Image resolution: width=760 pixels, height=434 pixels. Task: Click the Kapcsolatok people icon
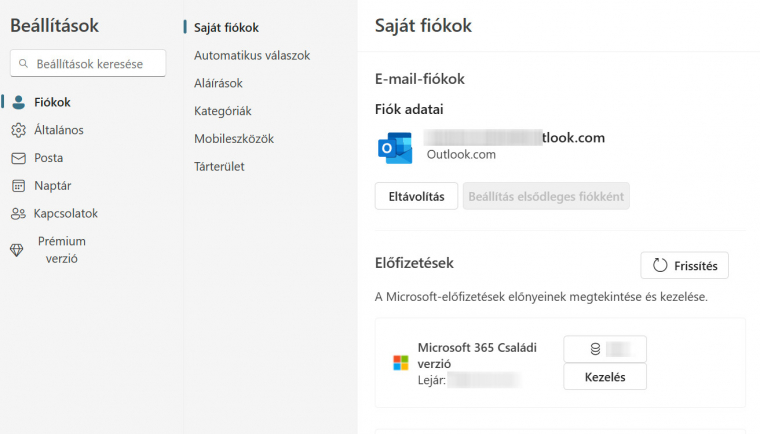click(x=18, y=213)
